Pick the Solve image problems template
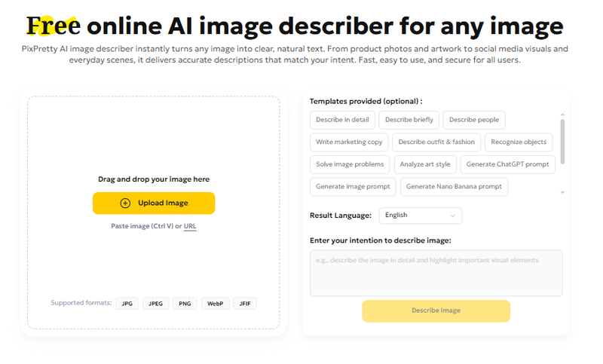 tap(350, 164)
